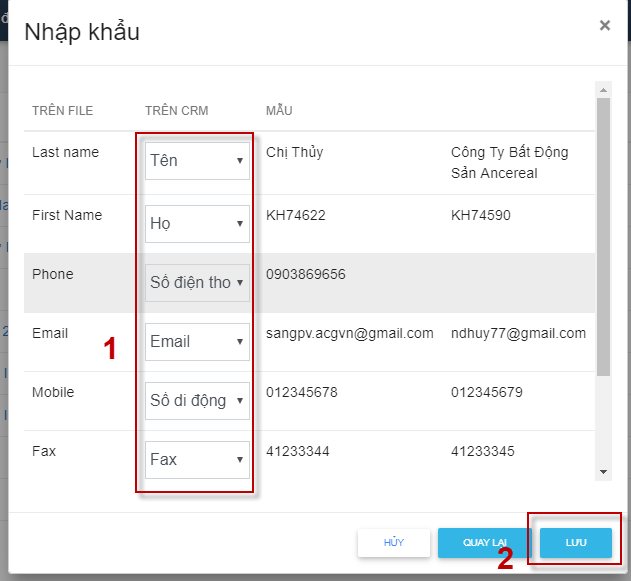631x581 pixels.
Task: Open the Email mapping dropdown
Action: point(197,342)
